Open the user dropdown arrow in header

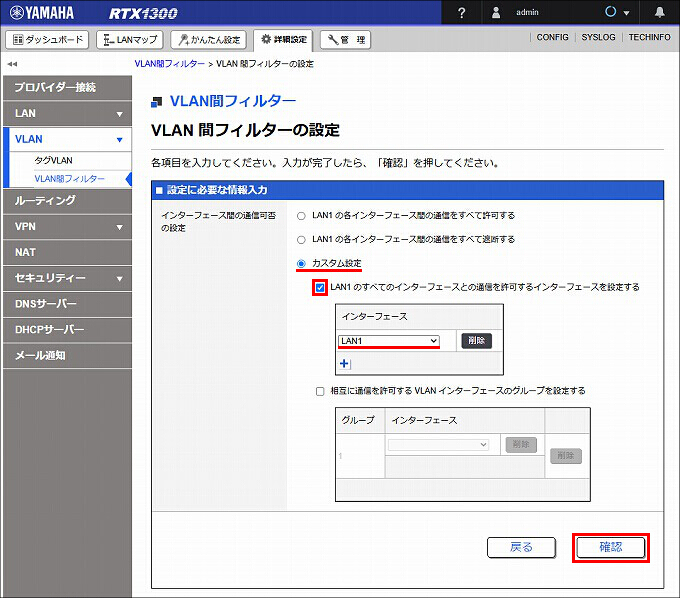pyautogui.click(x=626, y=13)
